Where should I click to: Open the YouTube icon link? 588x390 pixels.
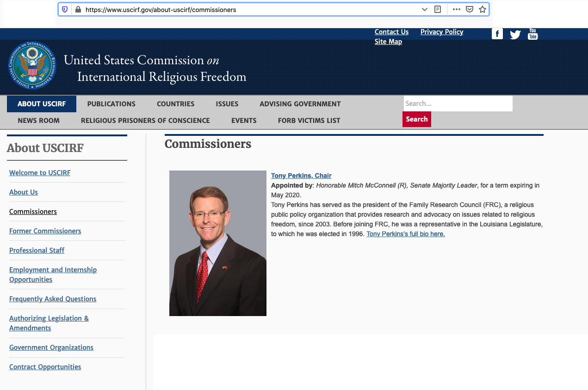click(x=532, y=34)
